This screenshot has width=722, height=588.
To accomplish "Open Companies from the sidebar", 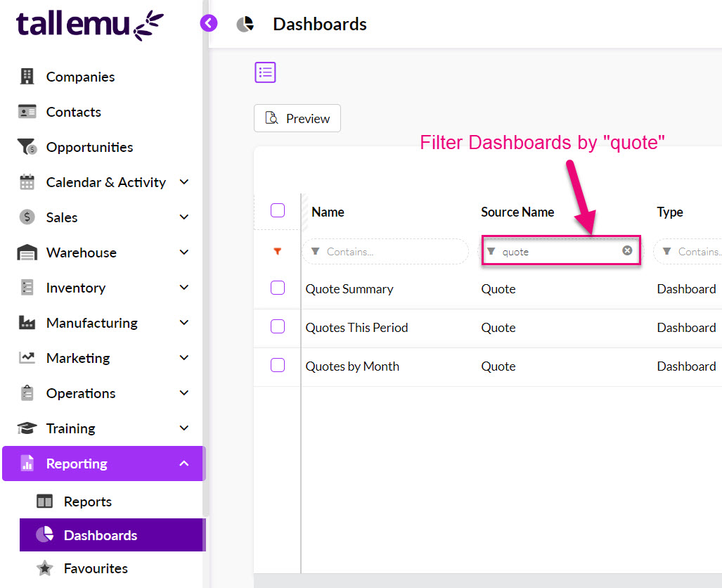I will tap(80, 77).
